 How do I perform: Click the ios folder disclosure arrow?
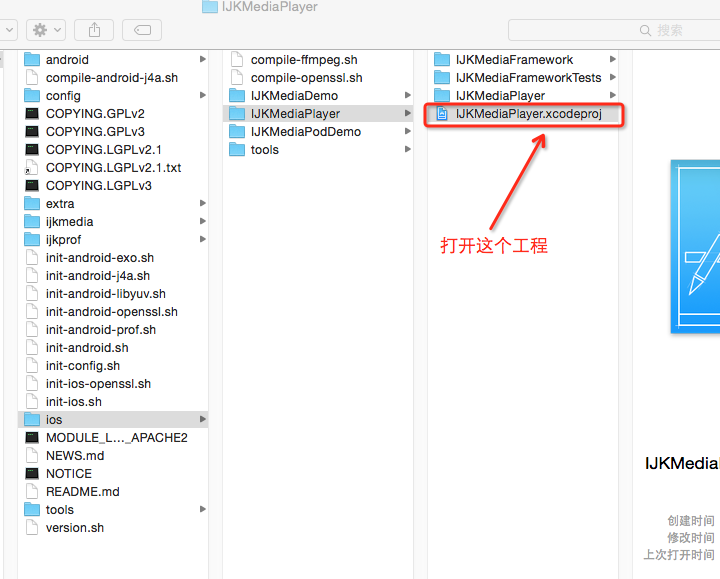pyautogui.click(x=202, y=419)
